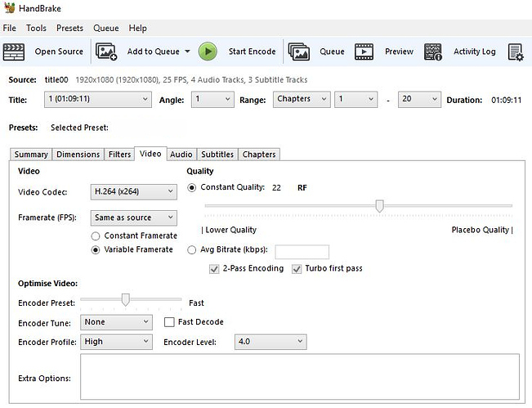
Task: Click the Activity Log label
Action: tap(474, 52)
